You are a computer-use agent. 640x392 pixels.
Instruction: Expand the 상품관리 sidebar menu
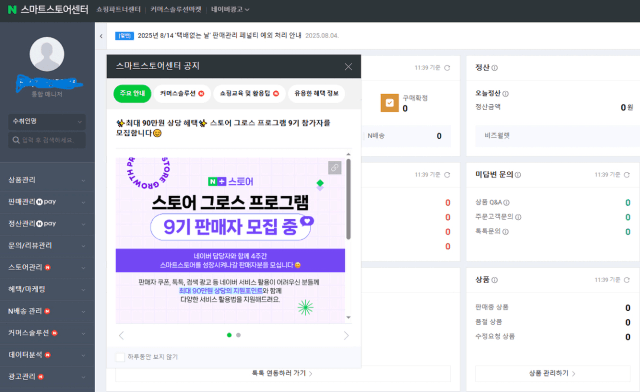47,180
